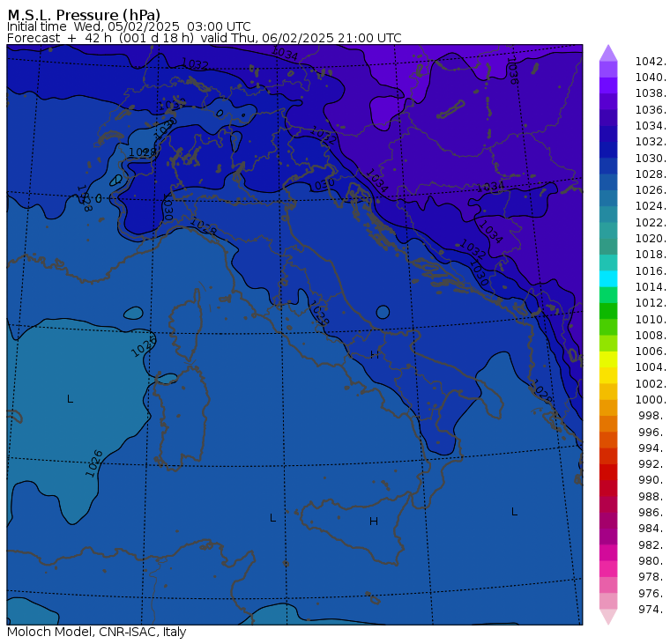This screenshot has height=644, width=670.
Task: Click the "1002." legend value
Action: point(651,383)
